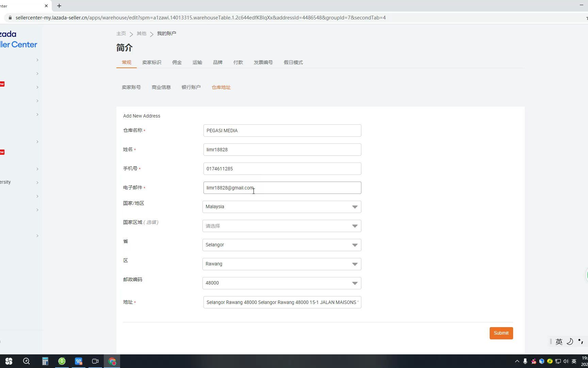Open a new browser tab
The height and width of the screenshot is (368, 588).
click(59, 6)
